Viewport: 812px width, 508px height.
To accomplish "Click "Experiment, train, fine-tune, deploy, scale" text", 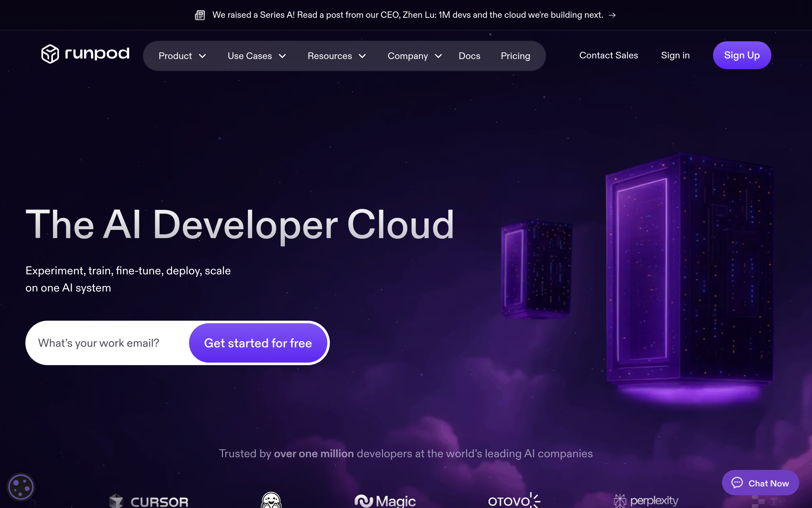I will tap(128, 271).
